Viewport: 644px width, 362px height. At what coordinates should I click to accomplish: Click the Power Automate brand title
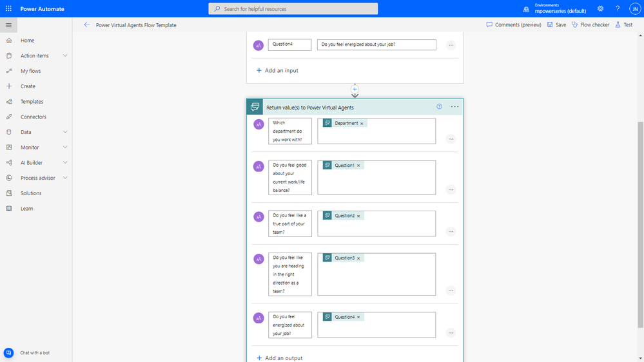43,8
